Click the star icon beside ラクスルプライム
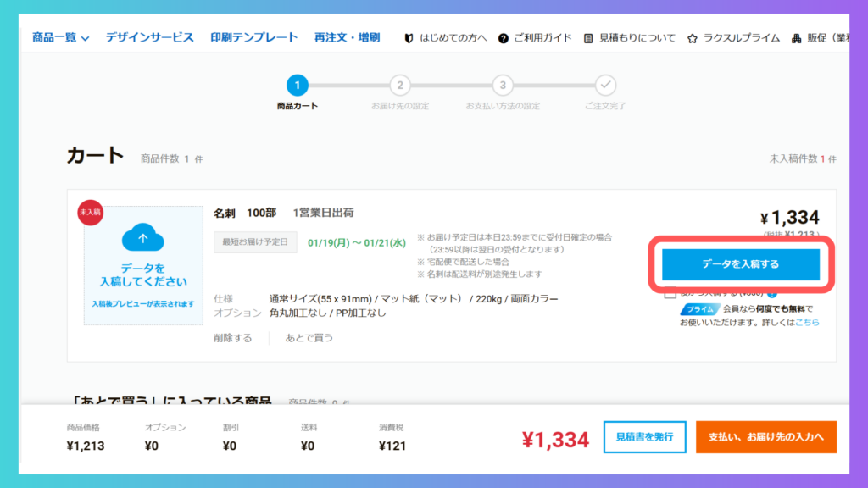Image resolution: width=868 pixels, height=488 pixels. pyautogui.click(x=693, y=38)
